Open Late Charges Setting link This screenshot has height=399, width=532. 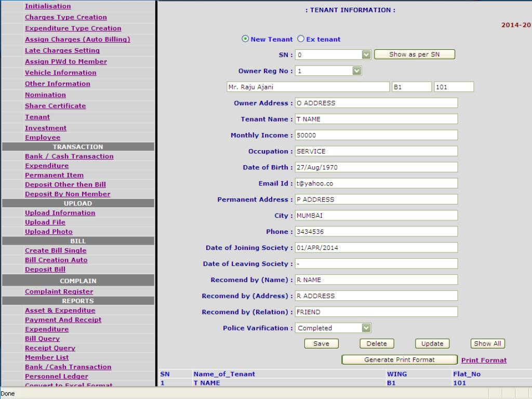(62, 50)
